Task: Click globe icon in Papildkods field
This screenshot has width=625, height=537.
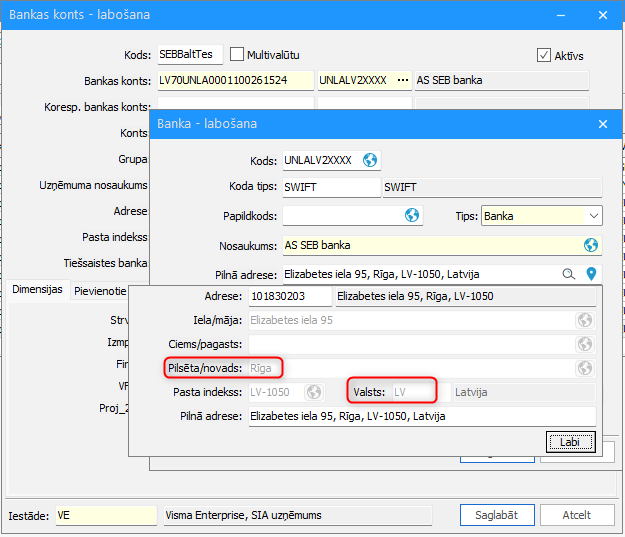Action: coord(412,215)
